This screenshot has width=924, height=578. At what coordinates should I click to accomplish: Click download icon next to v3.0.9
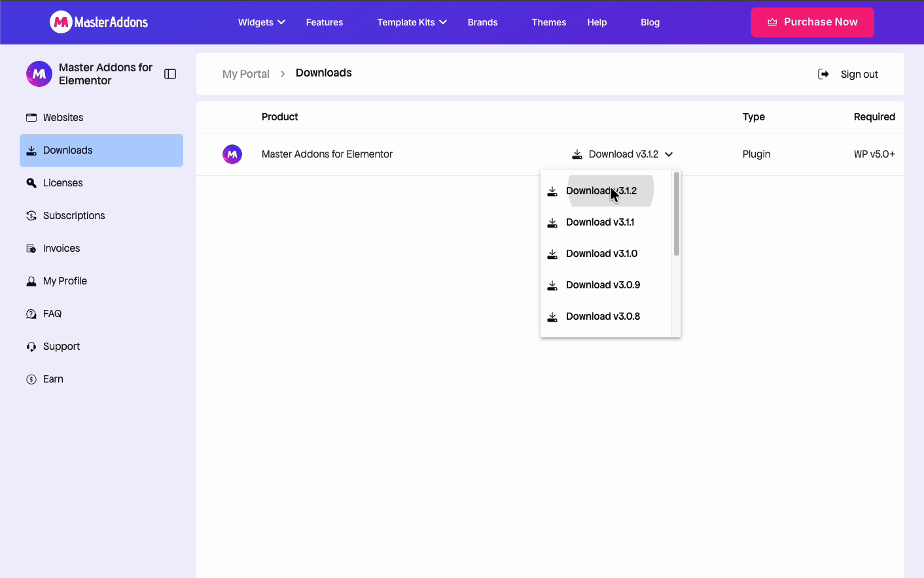point(552,285)
